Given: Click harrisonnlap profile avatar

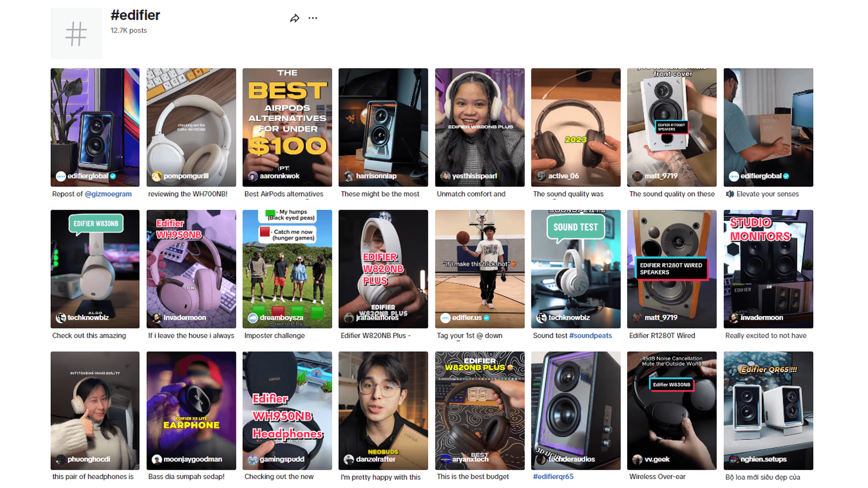Looking at the screenshot, I should coord(349,176).
